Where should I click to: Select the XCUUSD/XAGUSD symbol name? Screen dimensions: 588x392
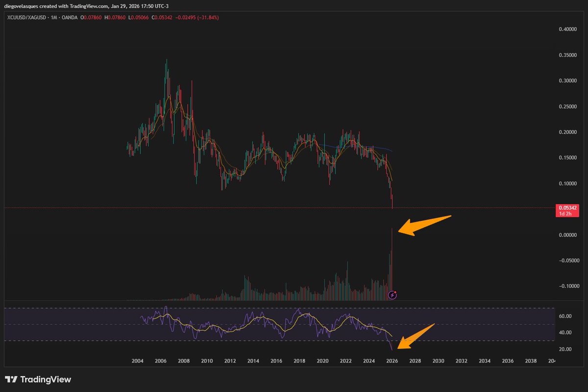(x=27, y=17)
